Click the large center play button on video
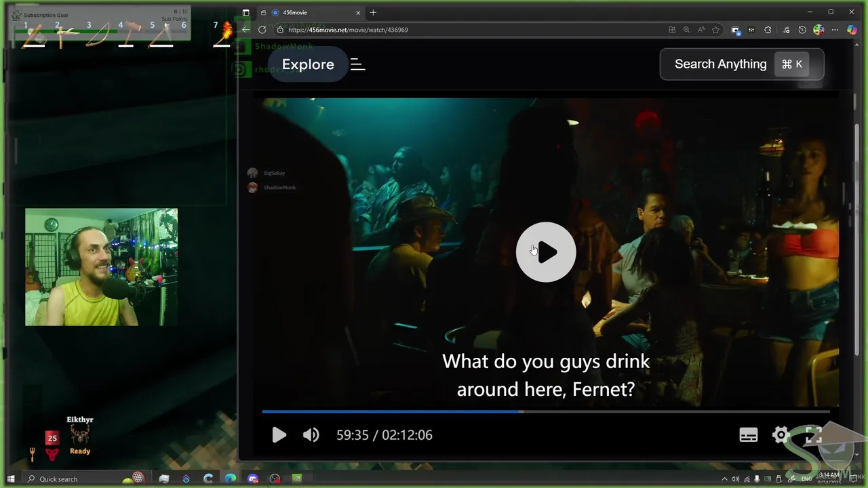The width and height of the screenshot is (868, 488). point(546,252)
